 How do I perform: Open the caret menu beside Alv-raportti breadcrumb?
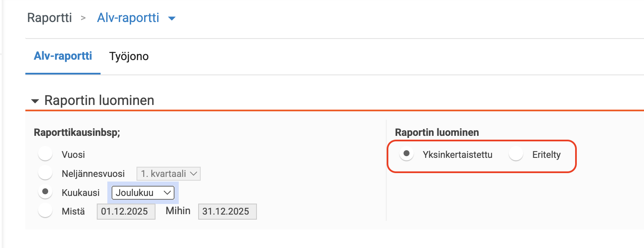coord(172,18)
